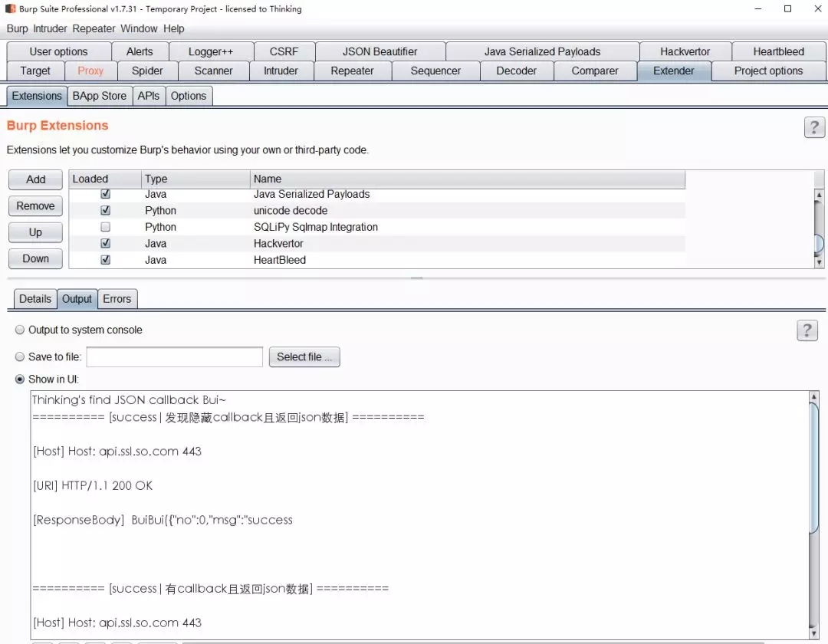
Task: Click the Select file button
Action: coord(304,356)
